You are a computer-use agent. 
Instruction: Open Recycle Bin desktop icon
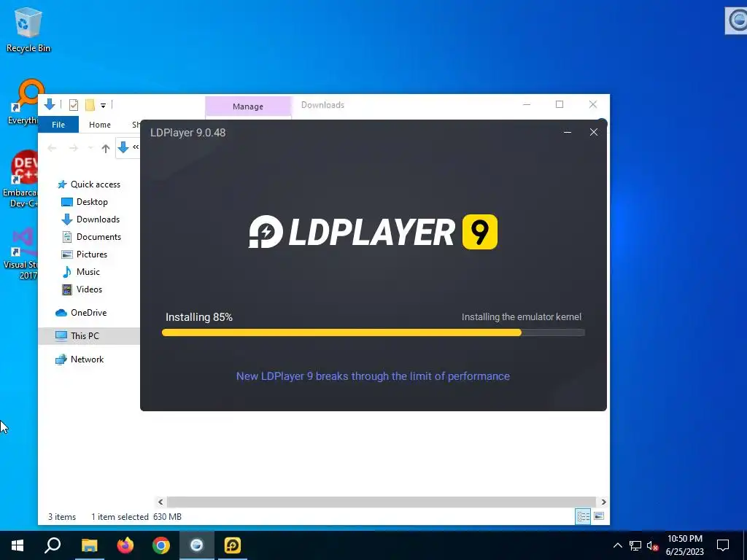pyautogui.click(x=28, y=29)
